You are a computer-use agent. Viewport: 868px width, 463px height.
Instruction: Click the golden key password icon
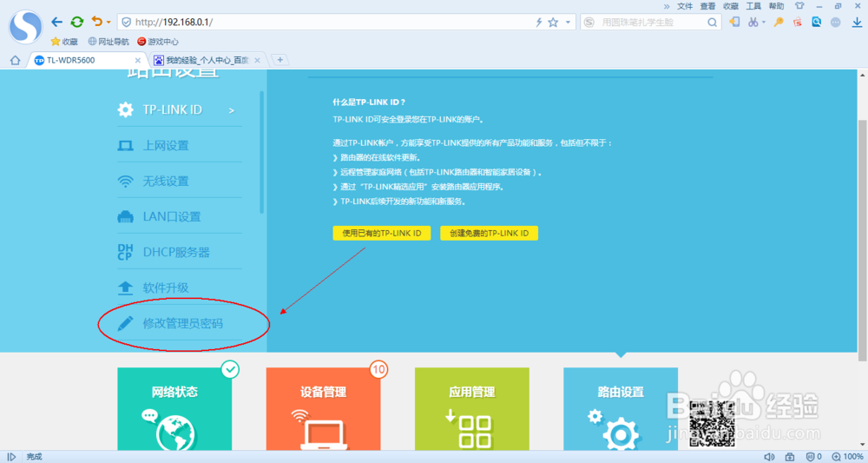779,23
